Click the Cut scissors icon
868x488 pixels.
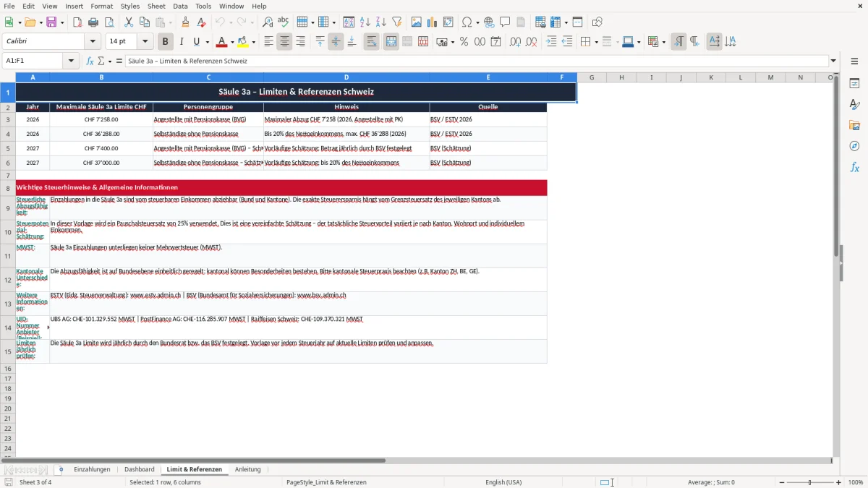tap(128, 22)
